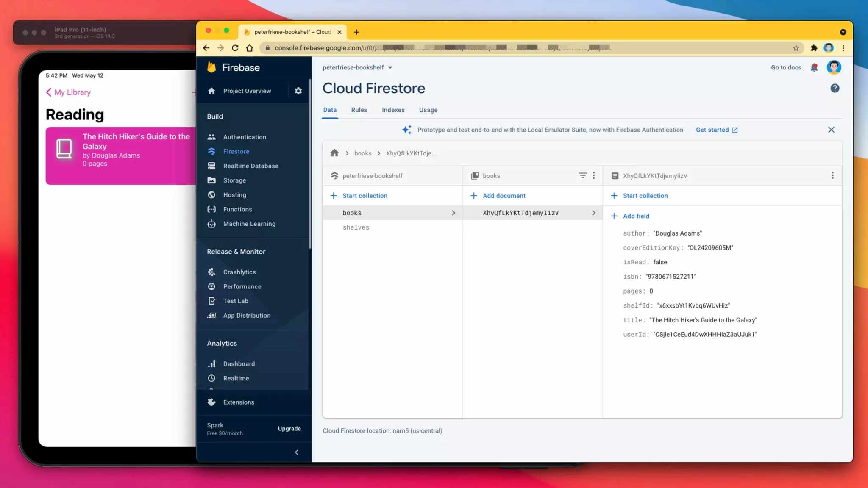
Task: Open books collection three-dot menu
Action: [594, 175]
